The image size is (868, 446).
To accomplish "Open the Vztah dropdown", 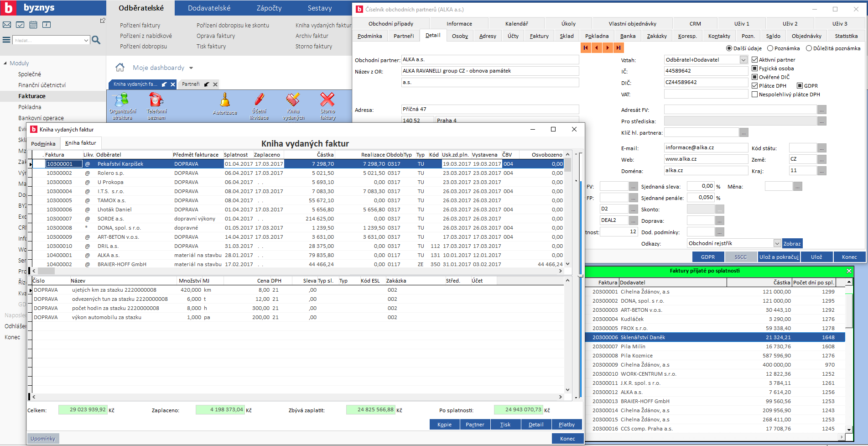I will point(743,60).
